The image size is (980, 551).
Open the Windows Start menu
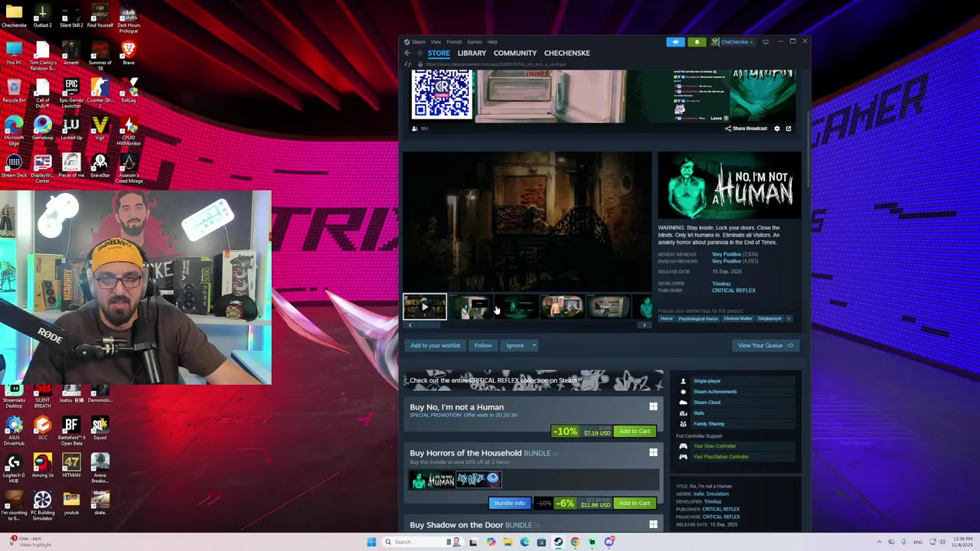tap(371, 542)
